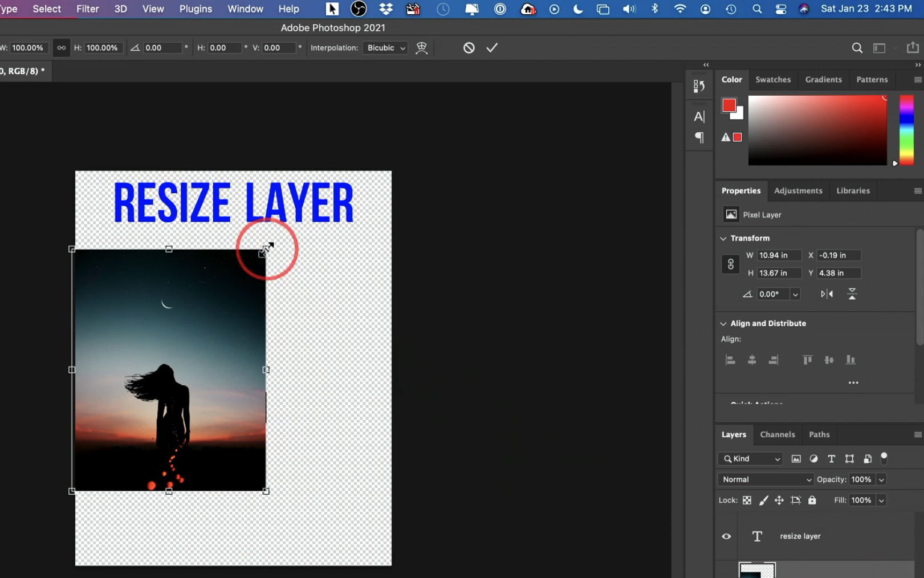924x578 pixels.
Task: Flip layer horizontally in Transform properties
Action: (x=827, y=294)
